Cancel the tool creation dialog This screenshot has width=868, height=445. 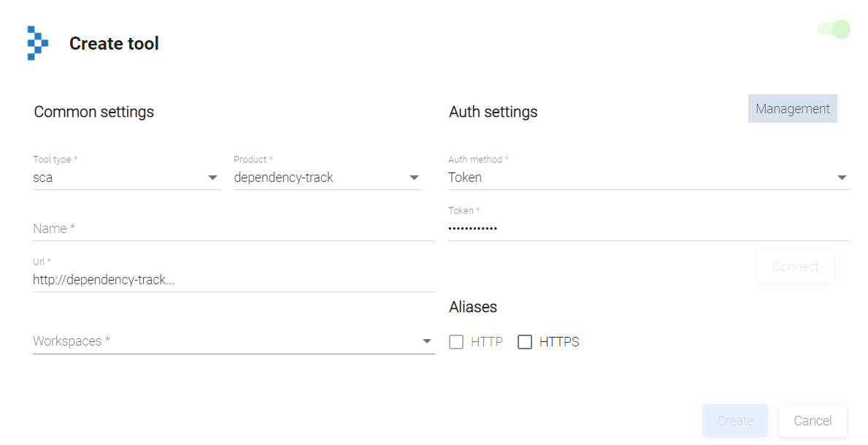coord(813,421)
